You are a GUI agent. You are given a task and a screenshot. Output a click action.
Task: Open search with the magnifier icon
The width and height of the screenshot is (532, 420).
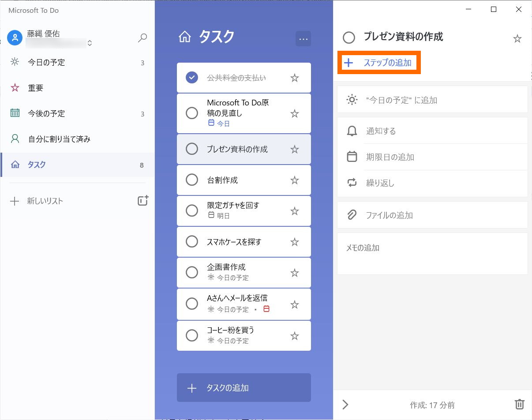click(x=142, y=38)
